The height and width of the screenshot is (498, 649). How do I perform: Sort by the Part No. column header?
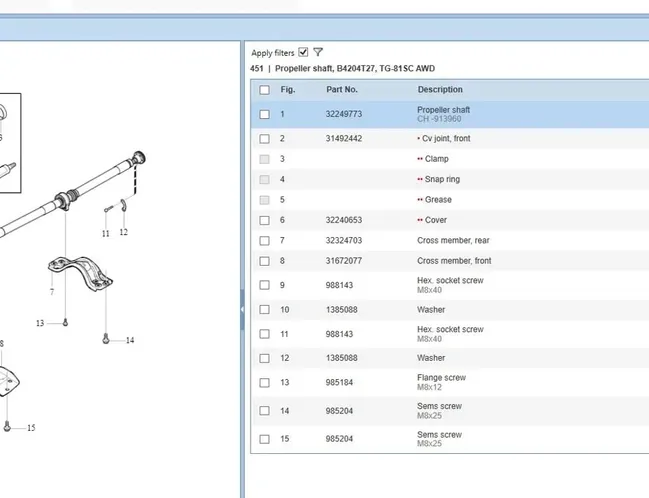(x=342, y=90)
